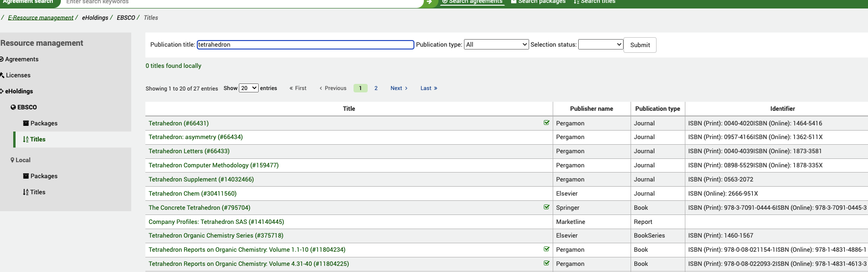The width and height of the screenshot is (868, 272).
Task: Switch to Search packages tab
Action: click(x=538, y=2)
